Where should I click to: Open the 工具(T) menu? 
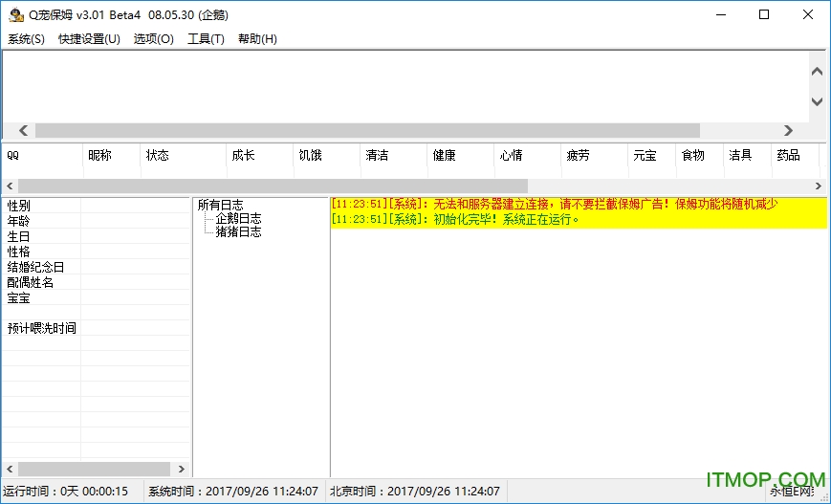[206, 39]
